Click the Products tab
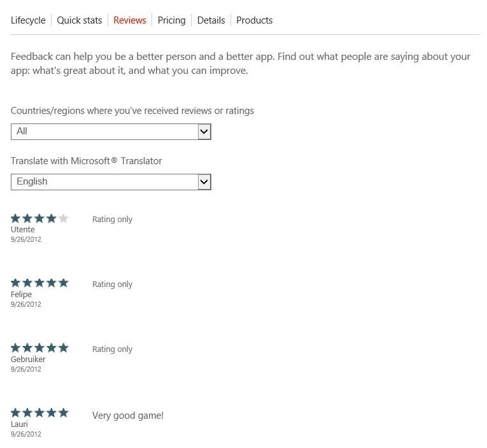Screen dimensions: 487x448 pyautogui.click(x=254, y=20)
